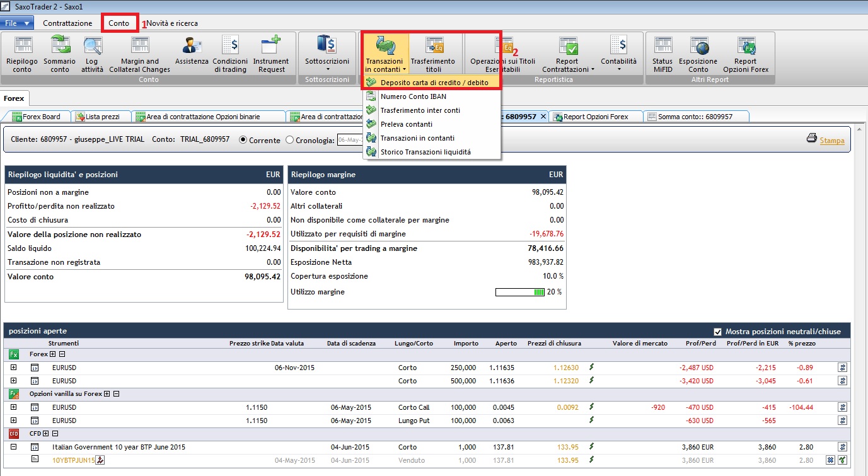Select Numero Conto IBAN menu entry

coord(432,96)
